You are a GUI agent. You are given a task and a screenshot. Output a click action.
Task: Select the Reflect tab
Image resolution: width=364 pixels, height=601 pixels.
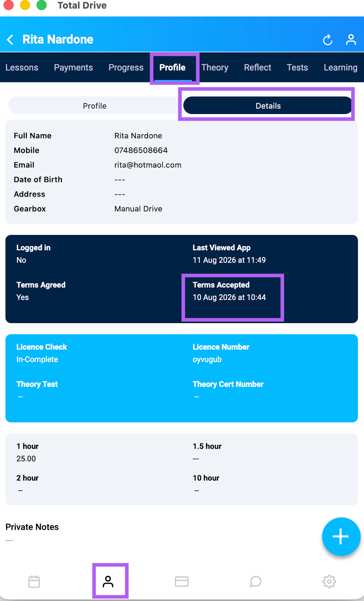pos(258,67)
